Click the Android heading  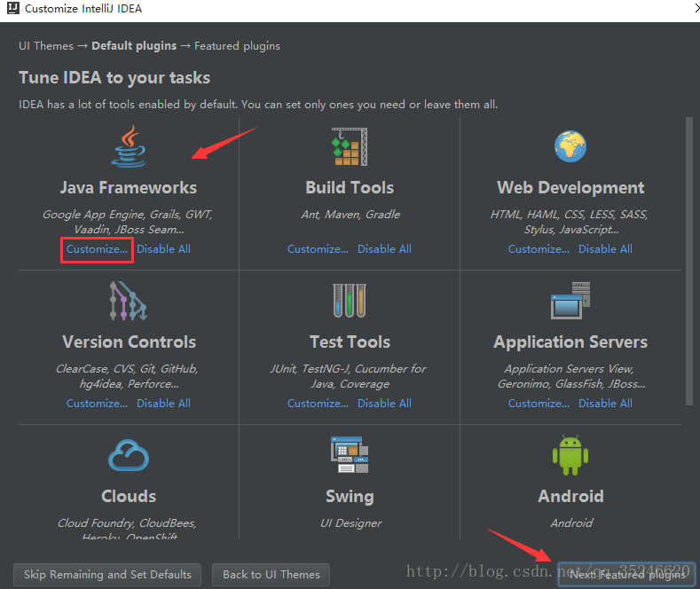point(570,496)
